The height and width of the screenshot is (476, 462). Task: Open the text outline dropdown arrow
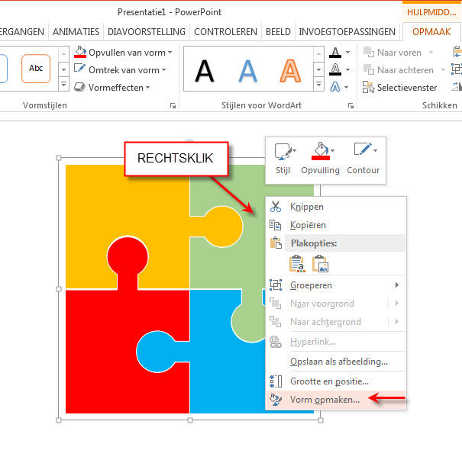[x=347, y=70]
